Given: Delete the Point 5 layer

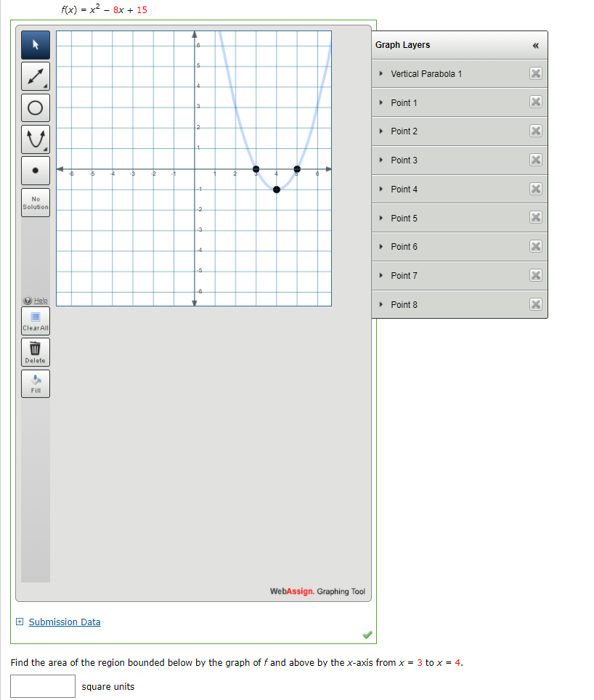Looking at the screenshot, I should click(535, 217).
